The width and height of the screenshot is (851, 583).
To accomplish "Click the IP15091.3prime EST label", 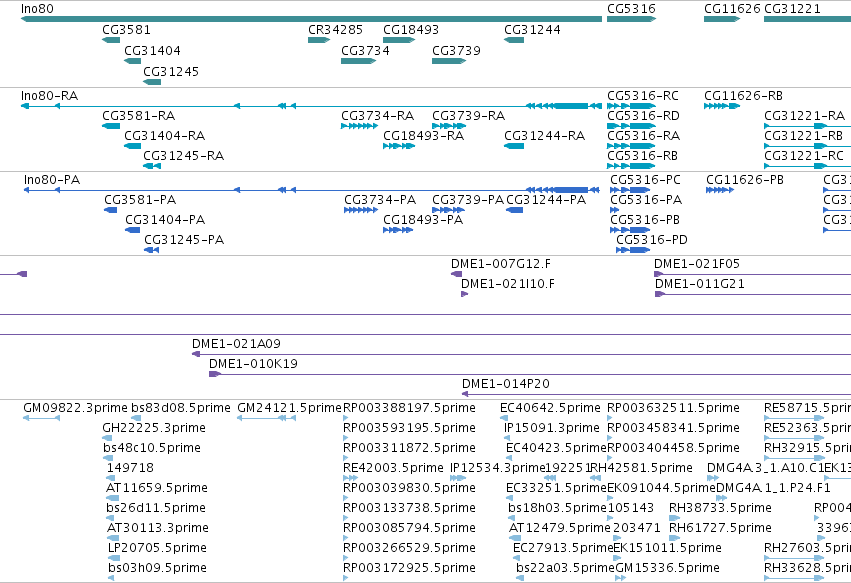I will (x=552, y=428).
